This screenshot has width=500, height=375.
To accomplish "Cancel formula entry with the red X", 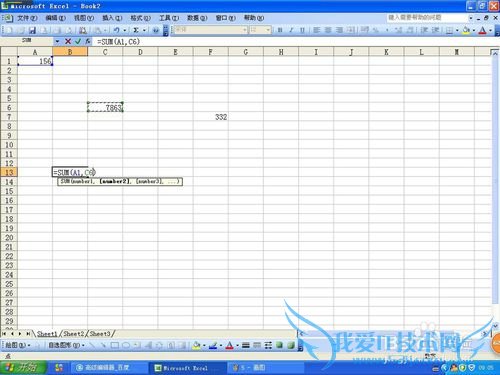I will coord(68,41).
